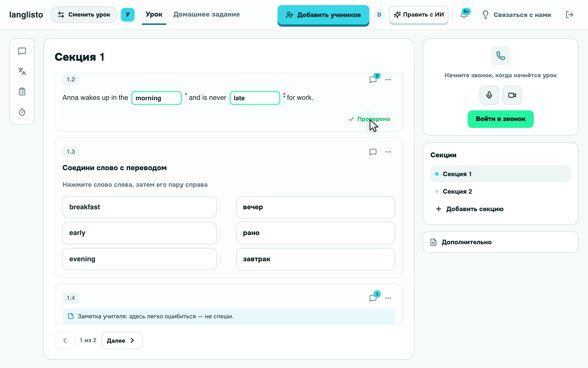Toggle the camera button
The height and width of the screenshot is (368, 588).
[512, 95]
